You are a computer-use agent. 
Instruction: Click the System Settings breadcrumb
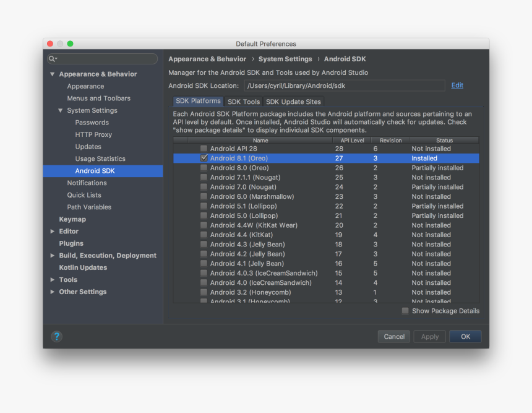tap(285, 59)
